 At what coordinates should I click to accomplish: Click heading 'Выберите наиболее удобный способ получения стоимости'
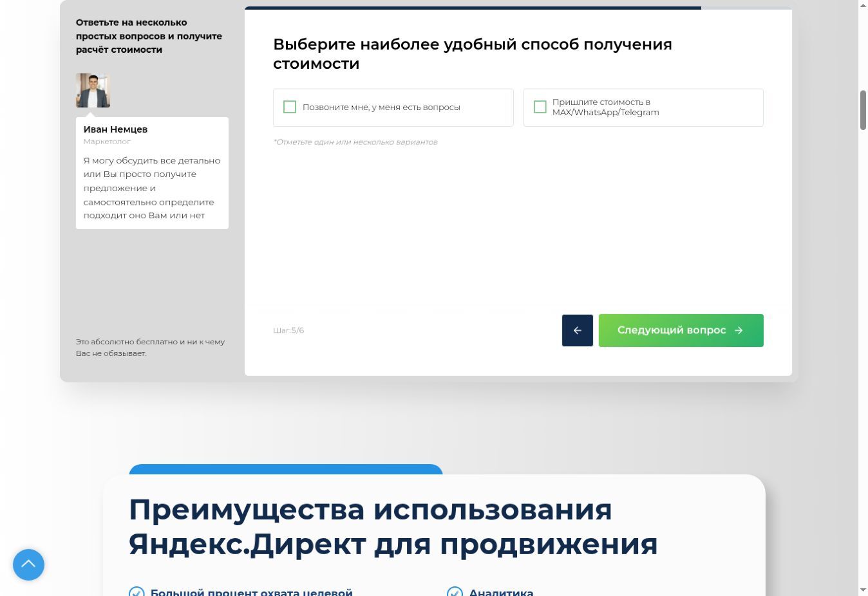tap(473, 54)
